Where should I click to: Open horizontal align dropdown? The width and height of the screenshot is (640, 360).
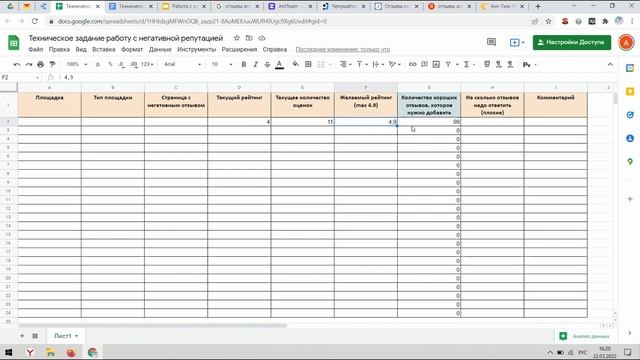(x=345, y=64)
